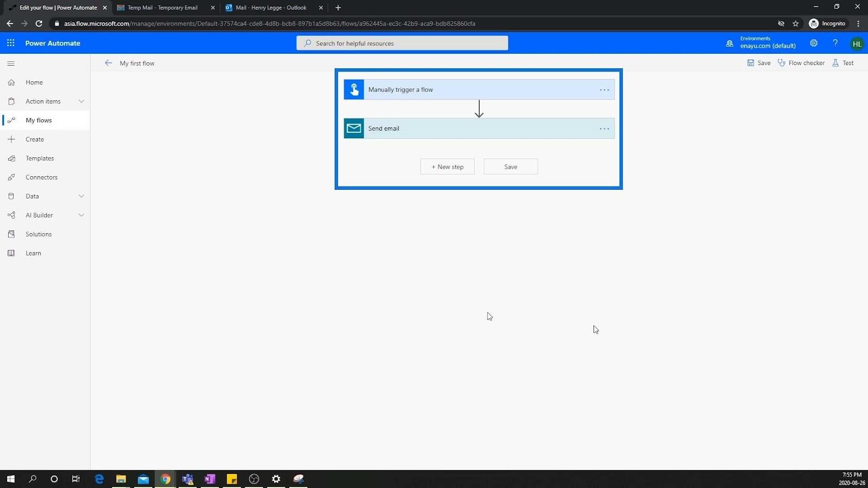
Task: Click the + New step button
Action: pyautogui.click(x=448, y=166)
